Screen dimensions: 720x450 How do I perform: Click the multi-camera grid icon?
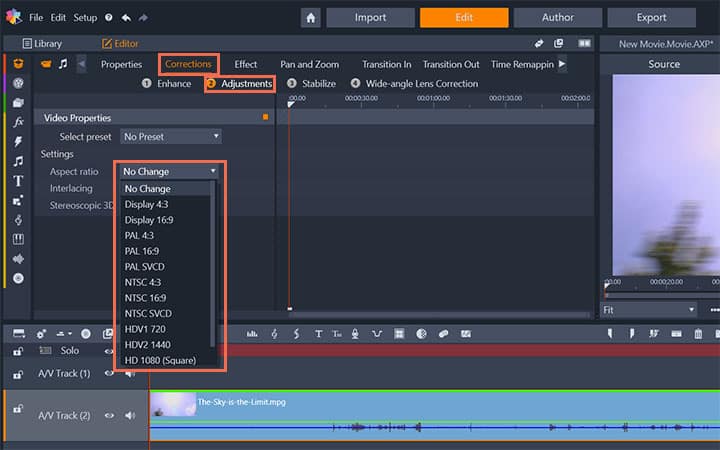click(x=399, y=334)
